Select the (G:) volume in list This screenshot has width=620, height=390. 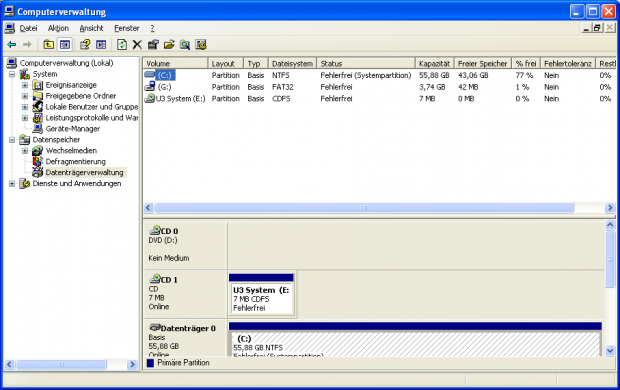[164, 87]
